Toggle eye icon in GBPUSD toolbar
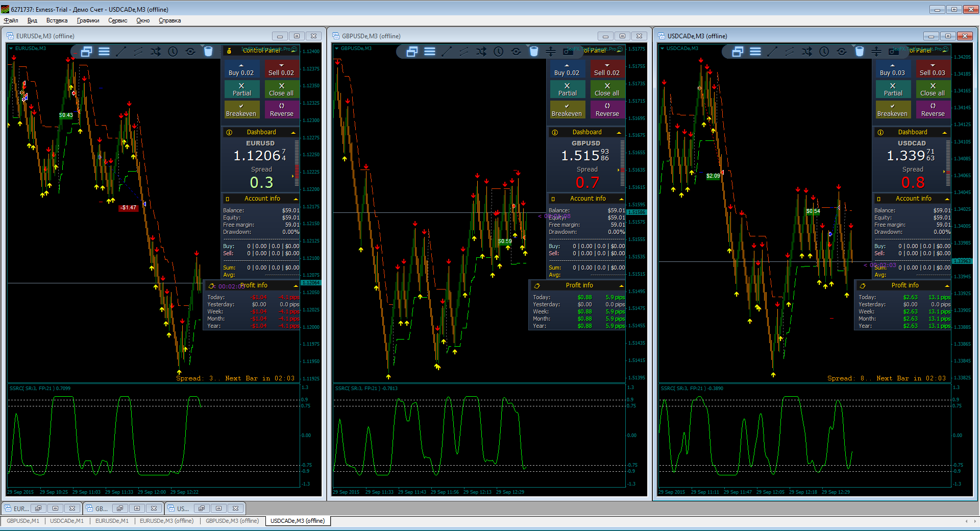 [x=516, y=52]
